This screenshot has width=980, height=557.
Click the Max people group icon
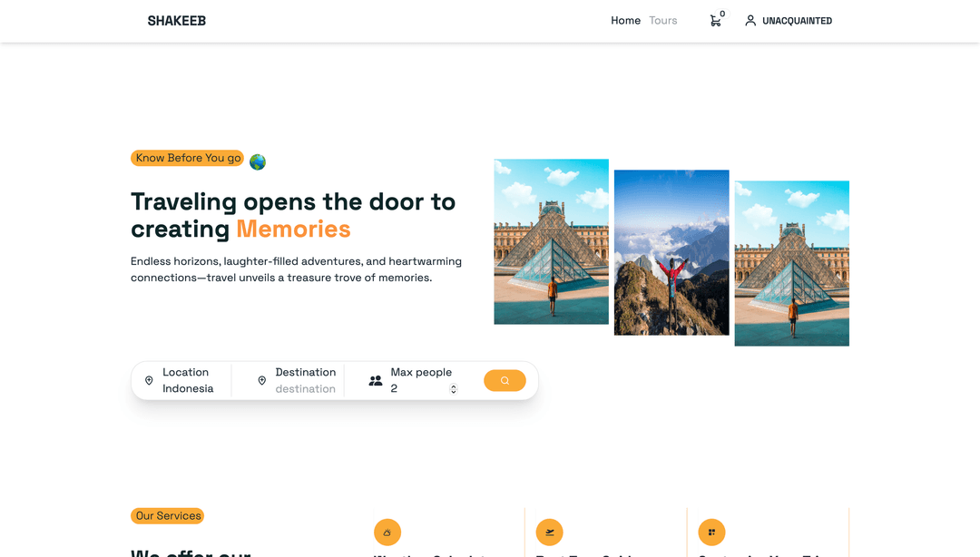376,381
